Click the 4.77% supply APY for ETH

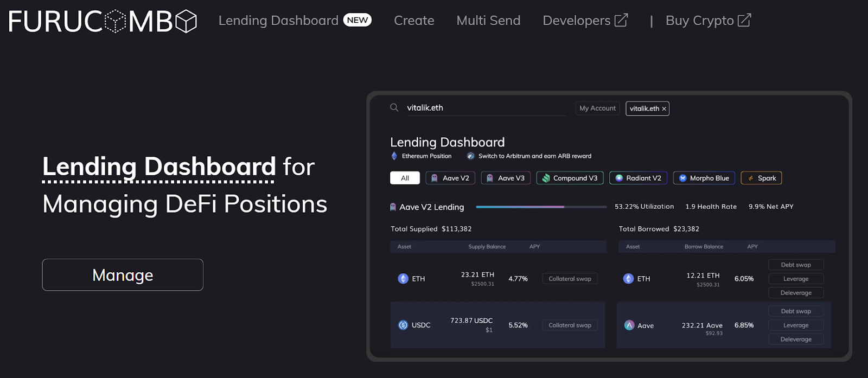[x=518, y=279]
